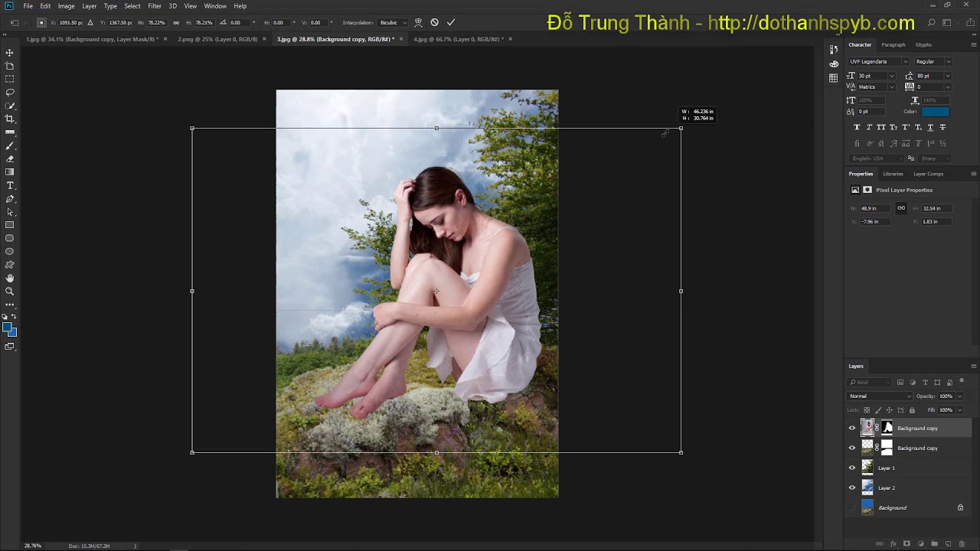
Task: Commit the transform with the checkmark
Action: [x=450, y=23]
